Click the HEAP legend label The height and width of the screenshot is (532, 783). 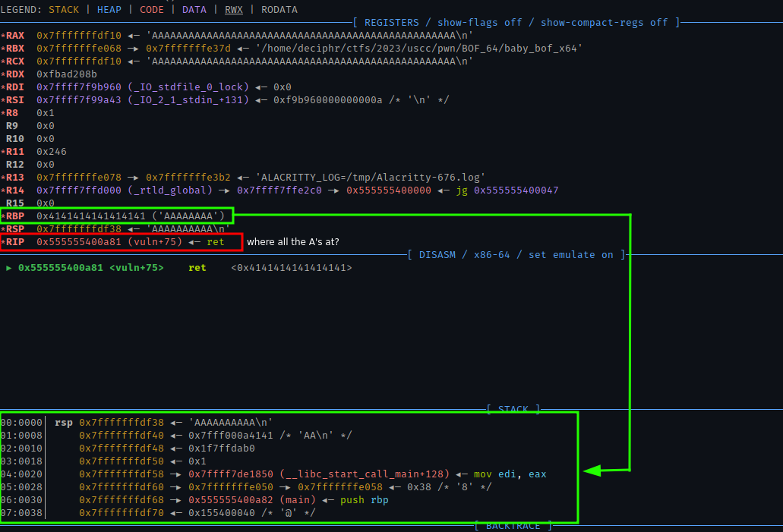[109, 9]
